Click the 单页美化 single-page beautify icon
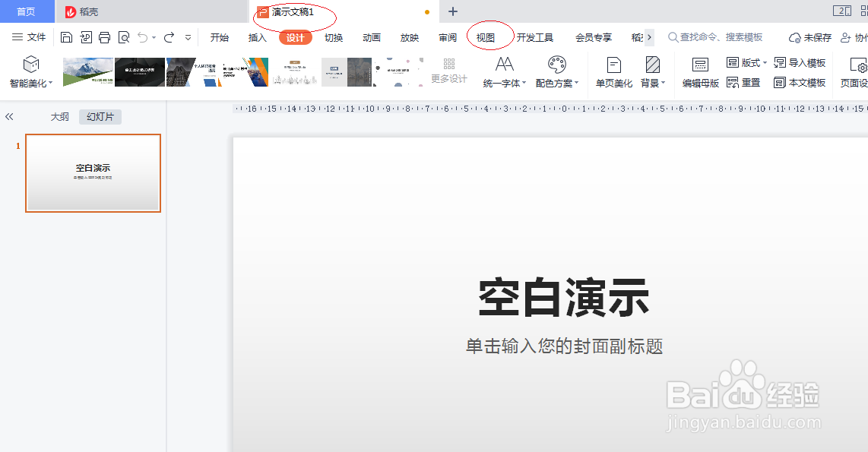The height and width of the screenshot is (452, 868). pos(613,72)
